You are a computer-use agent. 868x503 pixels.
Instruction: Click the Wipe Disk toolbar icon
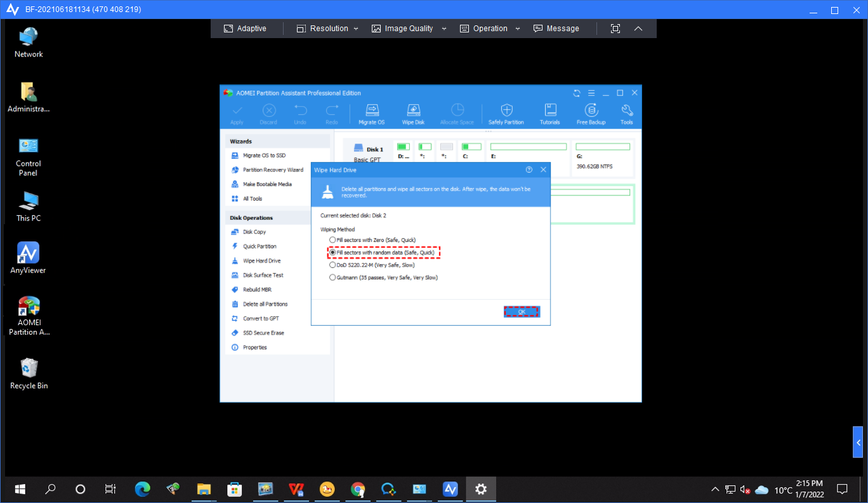pyautogui.click(x=413, y=113)
